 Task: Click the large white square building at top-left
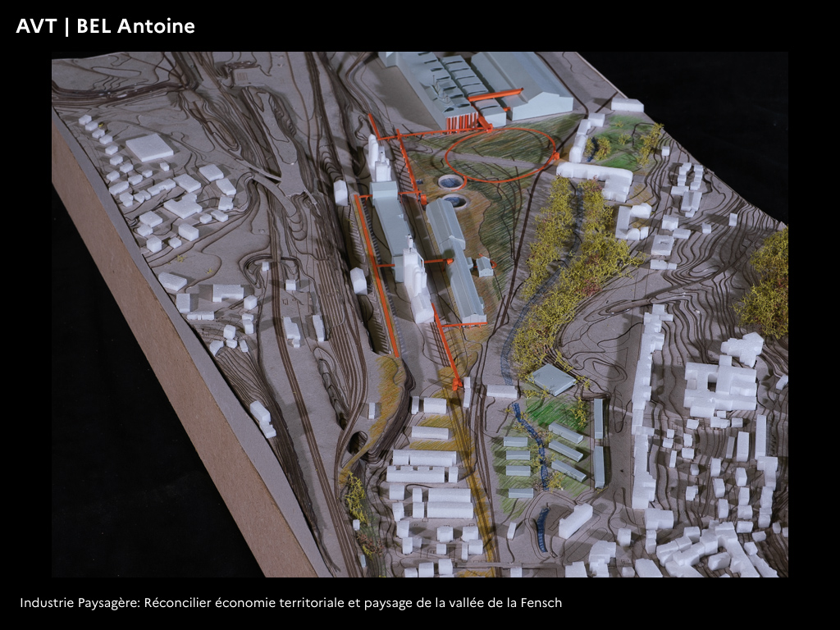[x=149, y=148]
